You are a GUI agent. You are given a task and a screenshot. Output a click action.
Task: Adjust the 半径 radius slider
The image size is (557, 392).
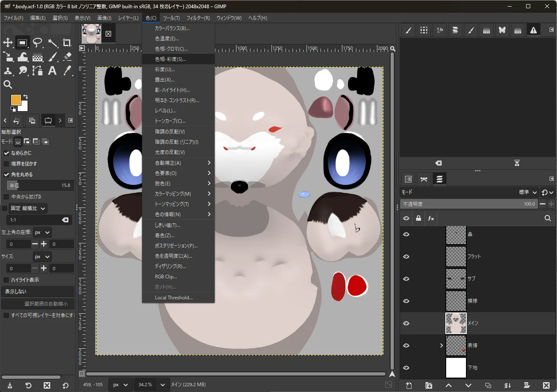pos(40,185)
